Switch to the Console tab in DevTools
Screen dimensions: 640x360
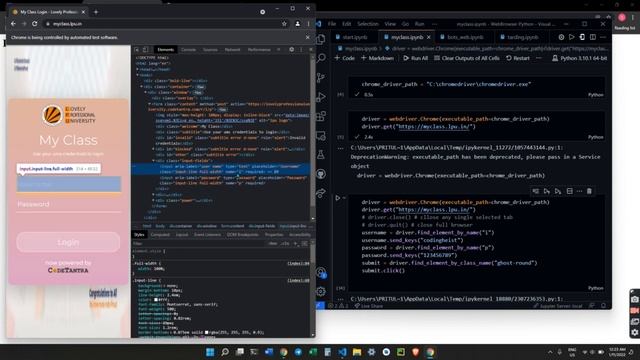(x=189, y=50)
